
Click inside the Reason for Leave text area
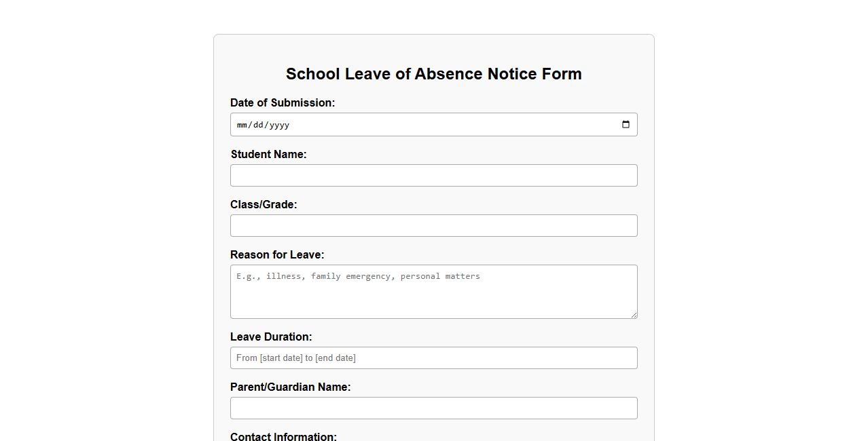433,292
